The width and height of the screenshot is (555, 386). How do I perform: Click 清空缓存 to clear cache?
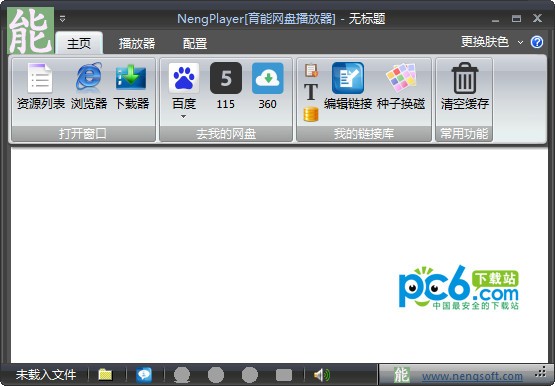tap(465, 86)
